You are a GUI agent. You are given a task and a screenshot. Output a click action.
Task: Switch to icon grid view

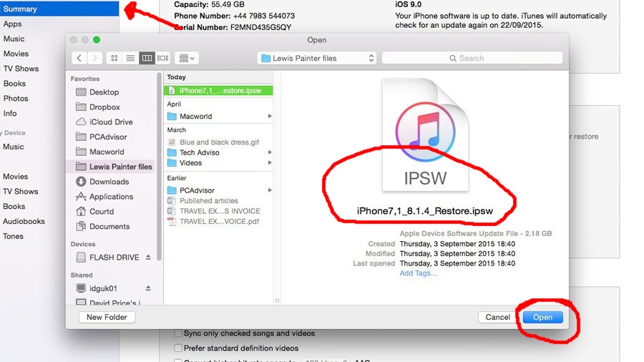pyautogui.click(x=114, y=58)
